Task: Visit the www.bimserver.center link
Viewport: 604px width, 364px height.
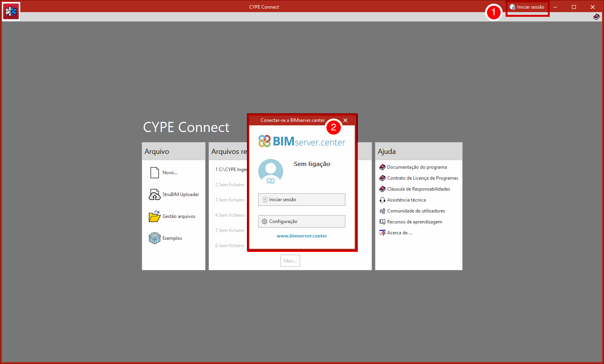Action: point(302,236)
